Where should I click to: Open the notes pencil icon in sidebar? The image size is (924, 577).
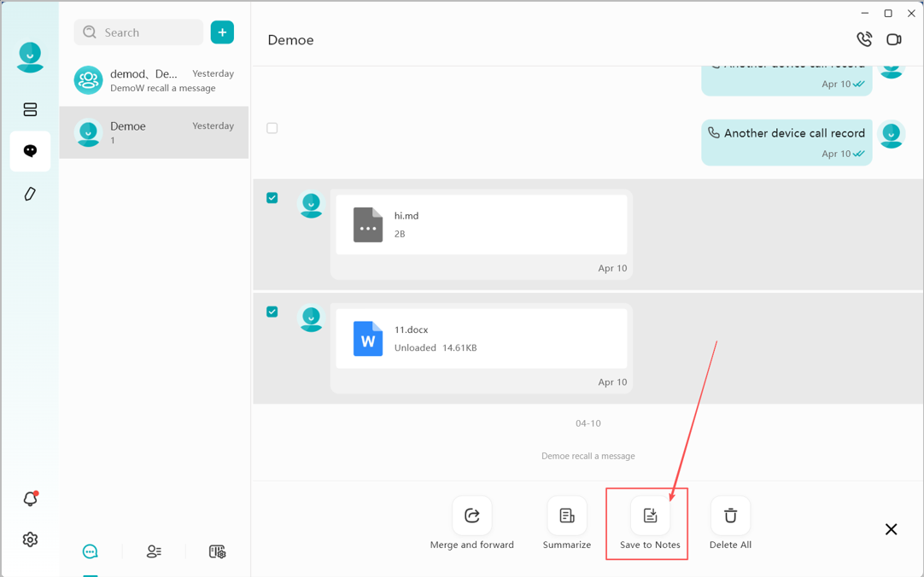coord(30,194)
